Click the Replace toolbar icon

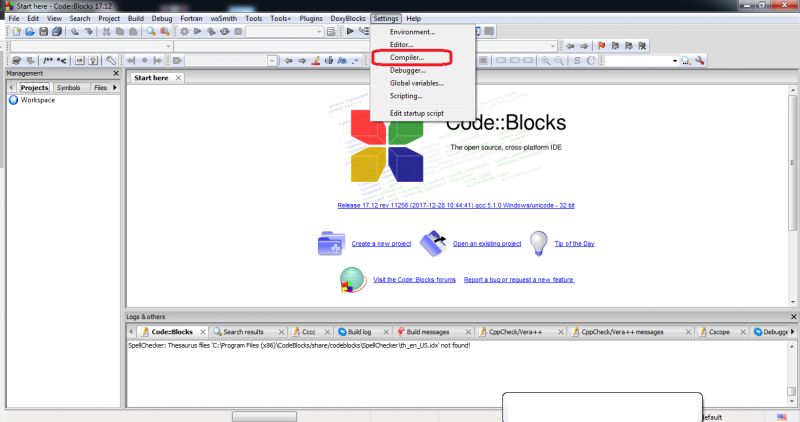[x=164, y=32]
